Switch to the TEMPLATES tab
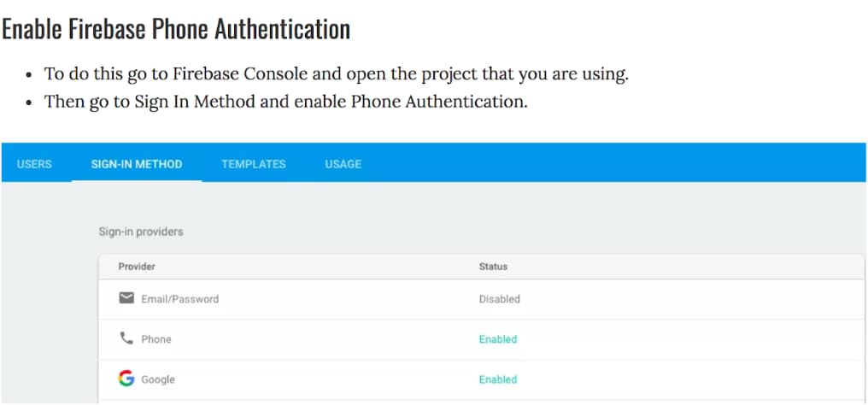Image resolution: width=868 pixels, height=405 pixels. 254,164
